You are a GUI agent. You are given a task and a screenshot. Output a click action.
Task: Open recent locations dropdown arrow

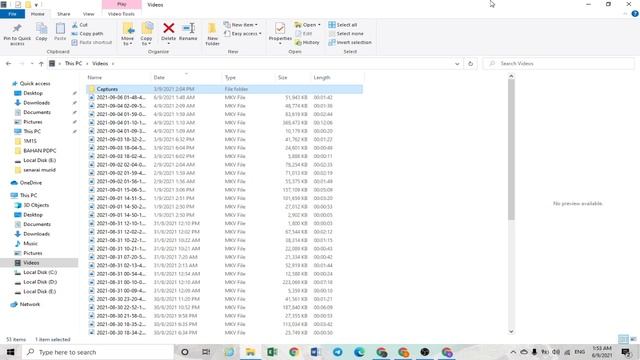point(32,64)
